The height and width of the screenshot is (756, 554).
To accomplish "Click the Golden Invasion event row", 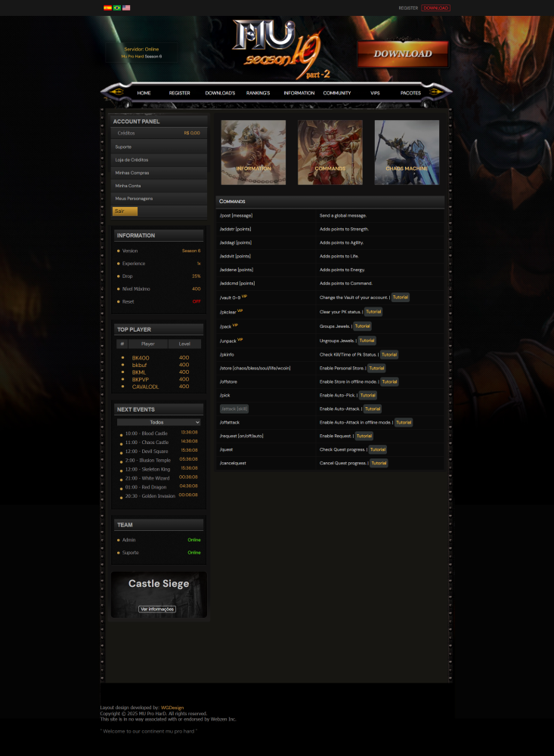I will click(x=159, y=495).
